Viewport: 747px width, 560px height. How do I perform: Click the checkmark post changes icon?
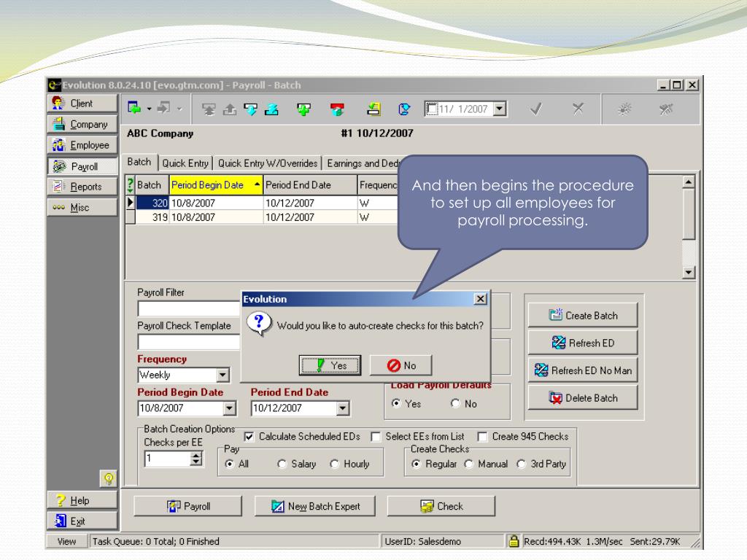[536, 109]
